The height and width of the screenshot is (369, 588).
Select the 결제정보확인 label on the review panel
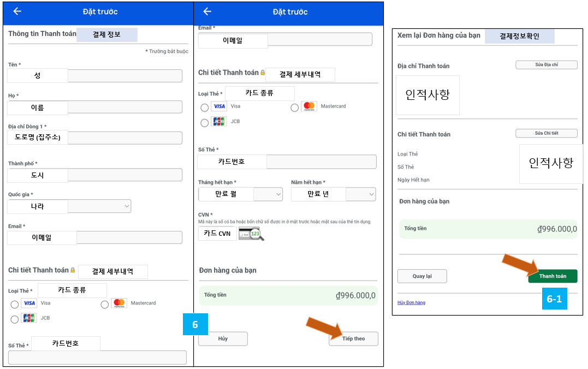coord(519,36)
